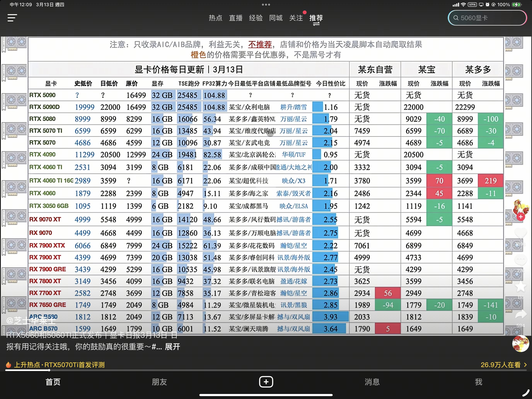Favorite the video with star icon
The height and width of the screenshot is (399, 532).
tap(521, 286)
